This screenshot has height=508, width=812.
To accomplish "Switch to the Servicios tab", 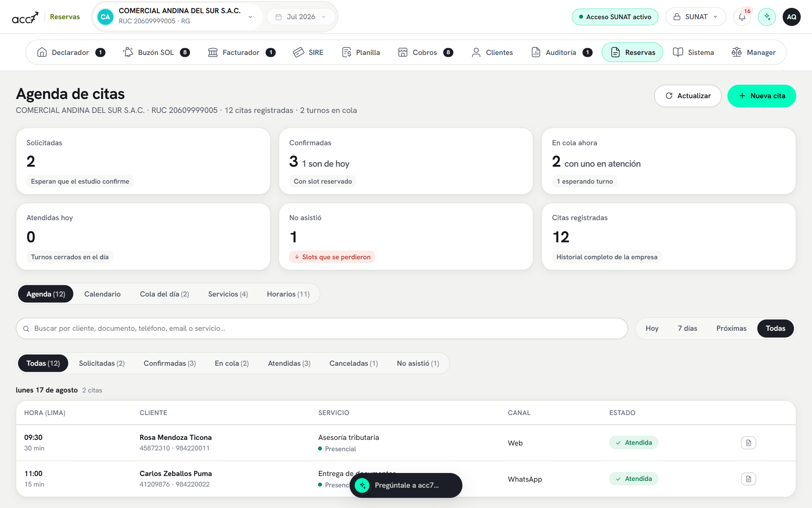I will pyautogui.click(x=228, y=294).
